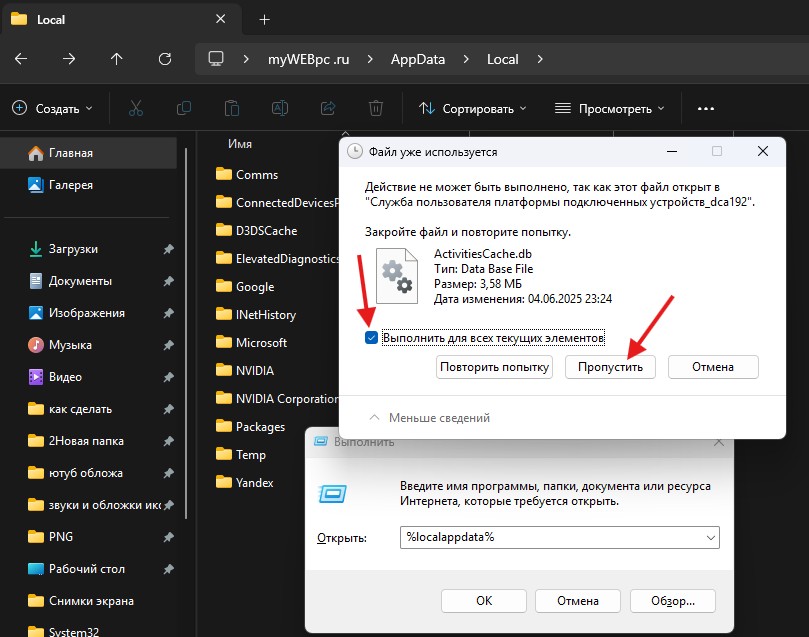Navigate up one folder level
This screenshot has width=809, height=637.
(x=117, y=59)
